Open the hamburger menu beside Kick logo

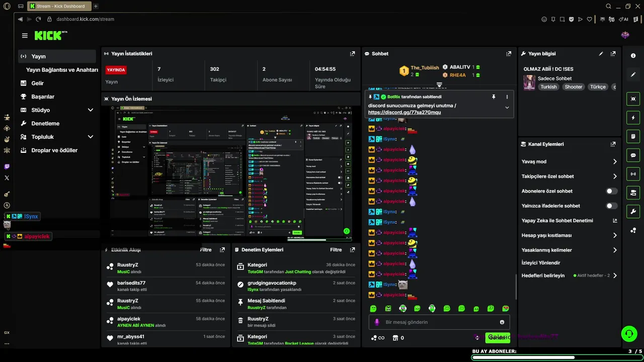click(25, 36)
